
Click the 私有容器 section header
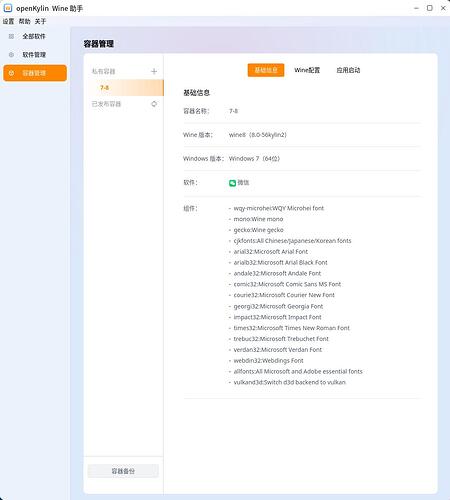click(x=103, y=71)
